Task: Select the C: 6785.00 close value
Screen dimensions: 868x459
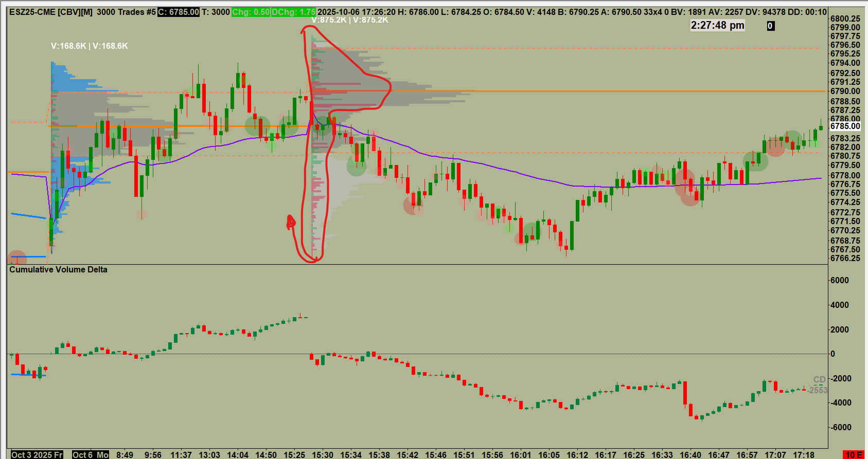Action: (x=178, y=12)
